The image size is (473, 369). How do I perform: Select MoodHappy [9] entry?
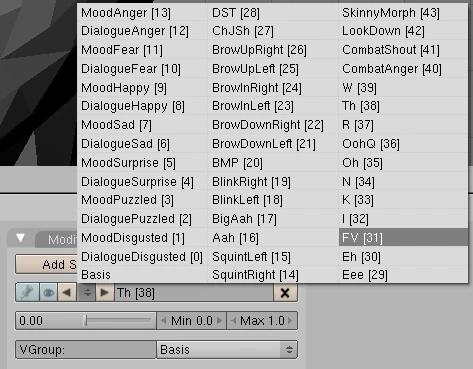[x=142, y=88]
